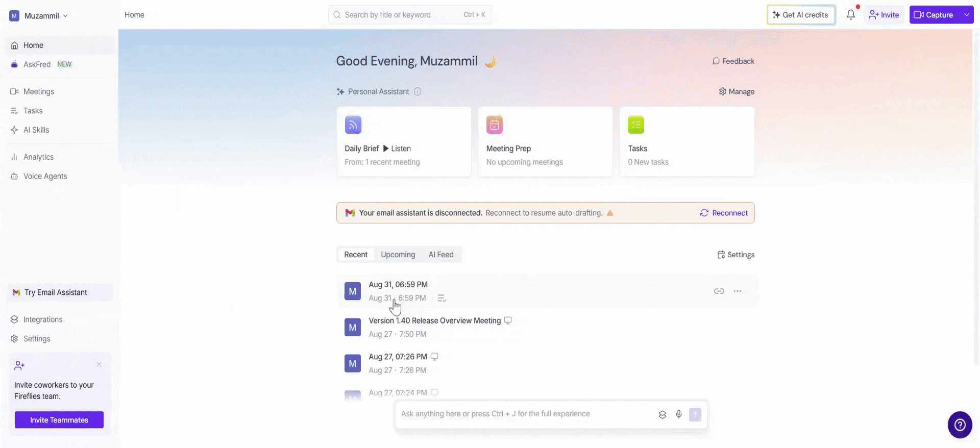Click the Get AI credits button
The width and height of the screenshot is (980, 448).
(801, 15)
